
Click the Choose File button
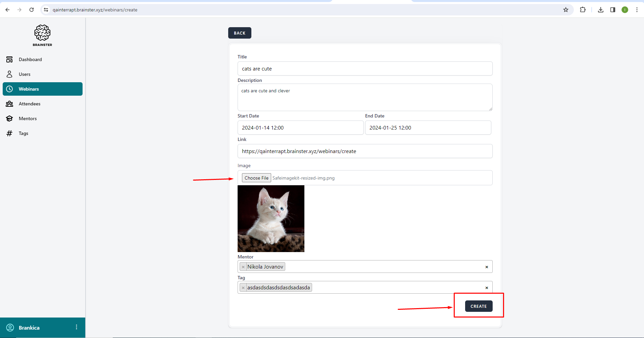pos(256,178)
